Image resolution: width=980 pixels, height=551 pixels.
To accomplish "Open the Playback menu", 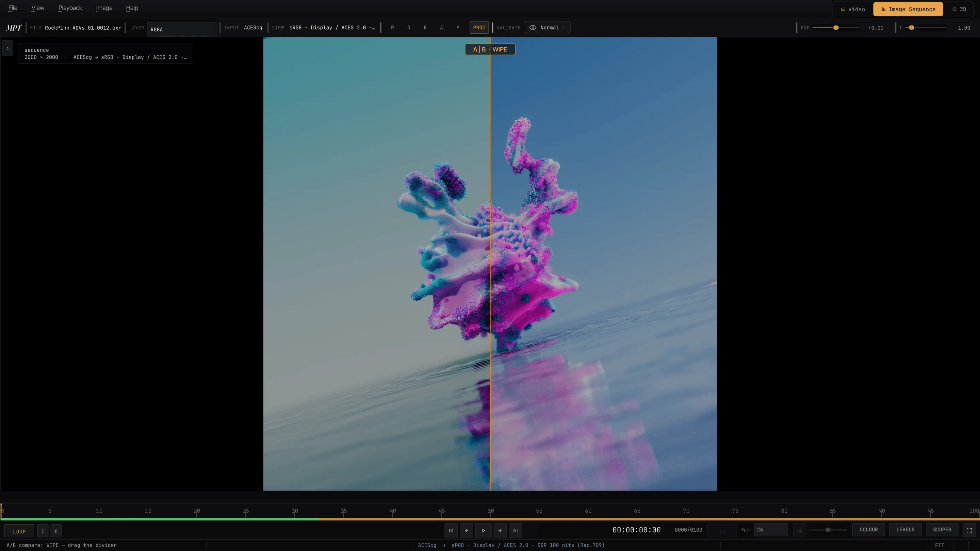I will (x=70, y=8).
